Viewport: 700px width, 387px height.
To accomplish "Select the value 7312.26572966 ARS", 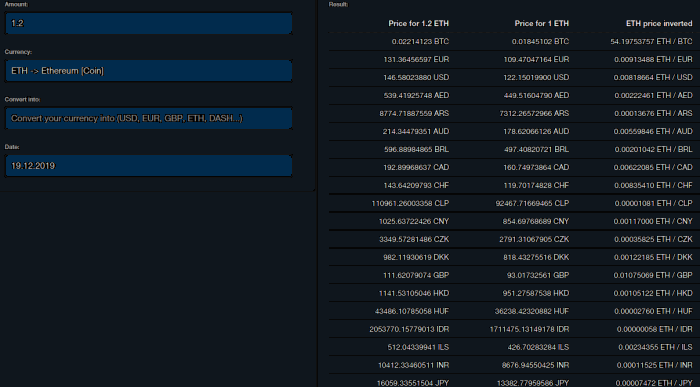I will [x=534, y=113].
